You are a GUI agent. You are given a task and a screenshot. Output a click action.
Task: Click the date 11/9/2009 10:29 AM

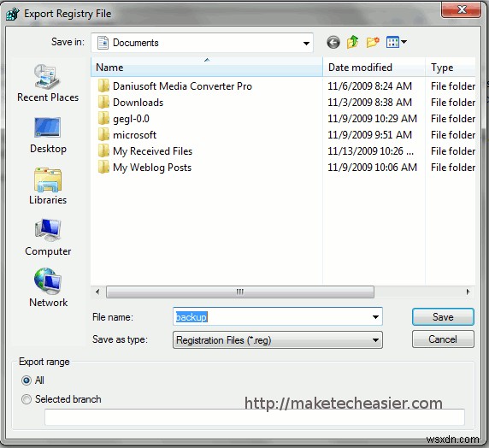coord(372,119)
